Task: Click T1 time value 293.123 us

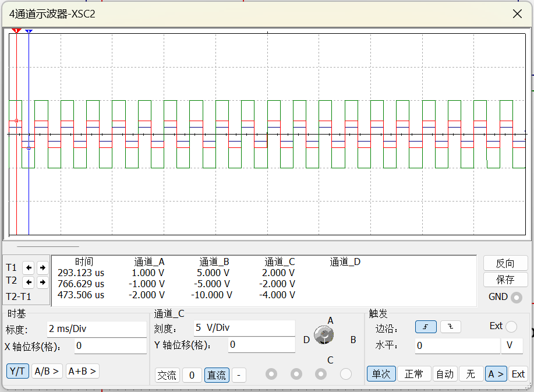Action: 81,273
